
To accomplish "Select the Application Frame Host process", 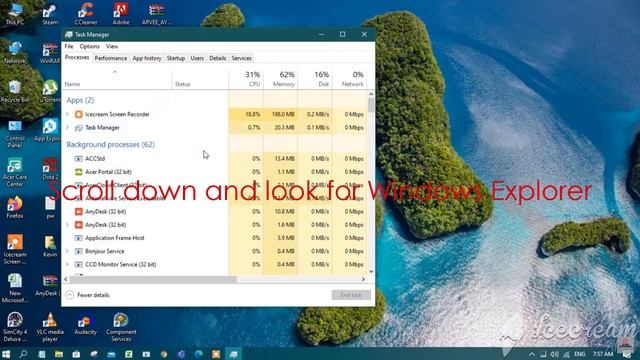I will tap(215, 238).
